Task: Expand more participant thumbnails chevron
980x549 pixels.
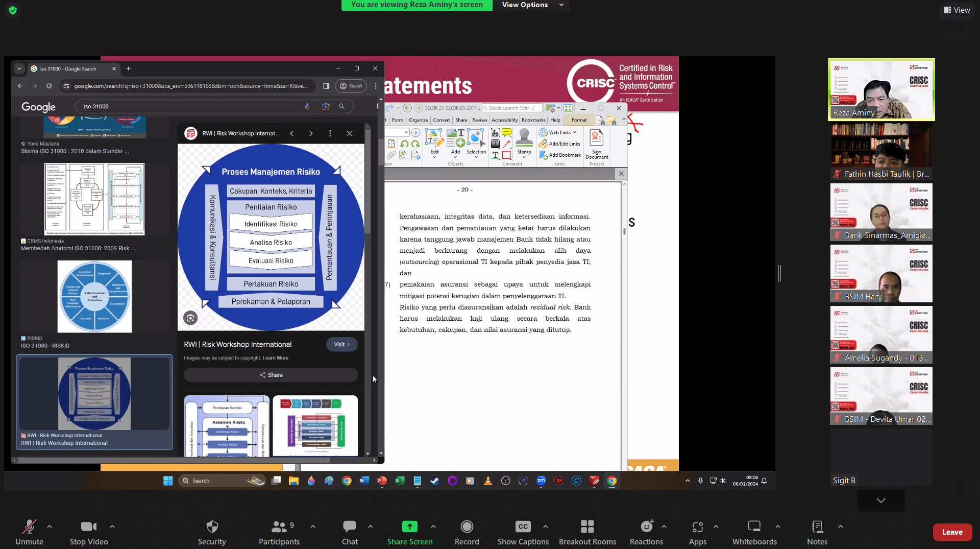Action: click(x=881, y=500)
